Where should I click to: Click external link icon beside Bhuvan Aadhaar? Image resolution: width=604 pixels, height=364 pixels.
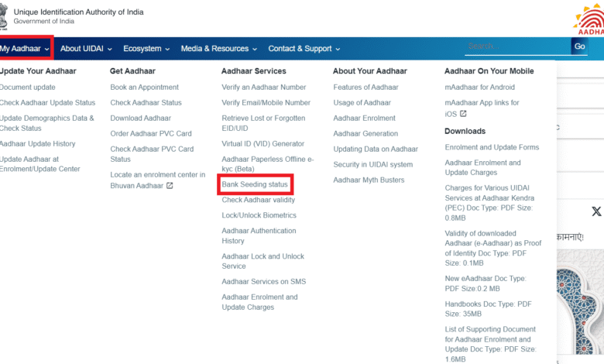(170, 186)
